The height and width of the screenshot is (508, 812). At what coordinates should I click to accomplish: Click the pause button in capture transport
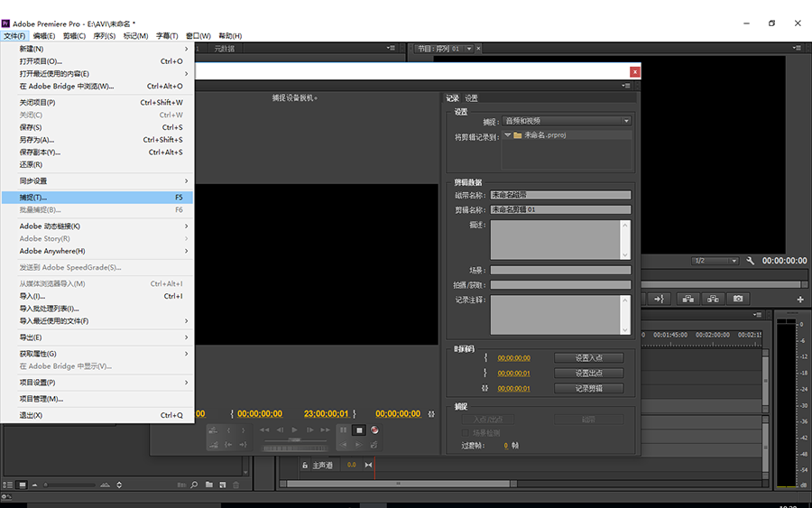coord(344,430)
